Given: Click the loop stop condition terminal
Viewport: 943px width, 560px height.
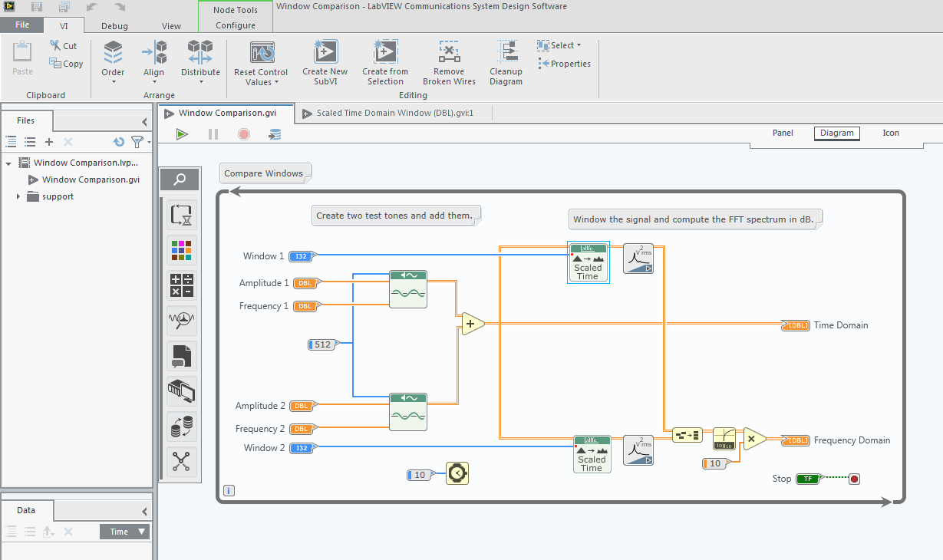Looking at the screenshot, I should pos(854,479).
